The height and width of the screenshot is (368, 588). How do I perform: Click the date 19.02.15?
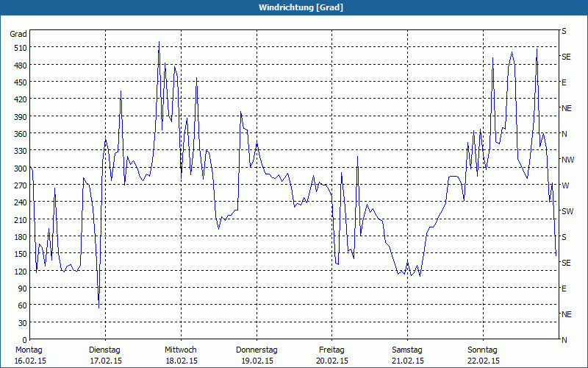(257, 361)
